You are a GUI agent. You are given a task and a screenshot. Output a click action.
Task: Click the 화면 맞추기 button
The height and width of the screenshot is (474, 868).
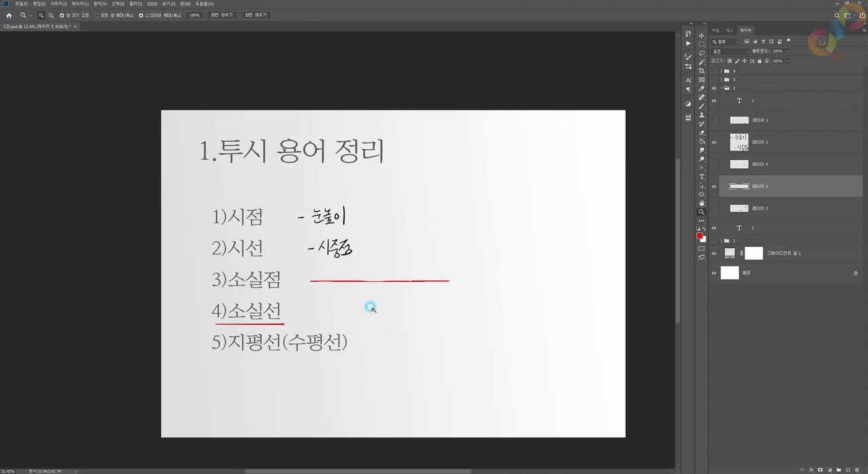click(x=221, y=15)
